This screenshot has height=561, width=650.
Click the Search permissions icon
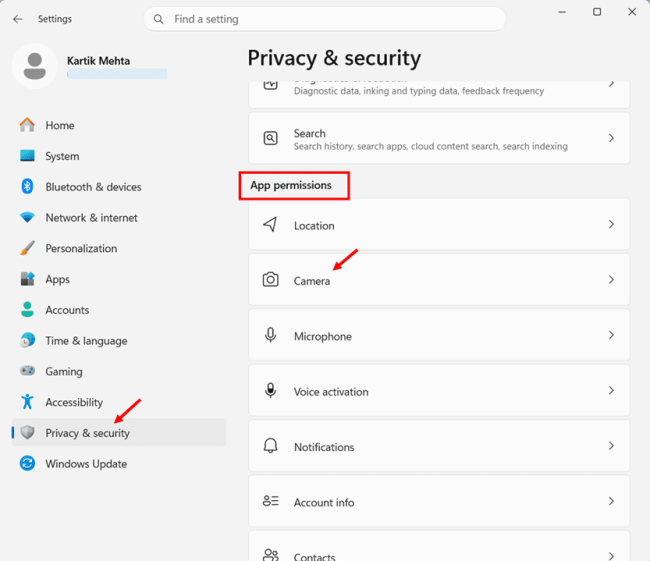(x=270, y=138)
